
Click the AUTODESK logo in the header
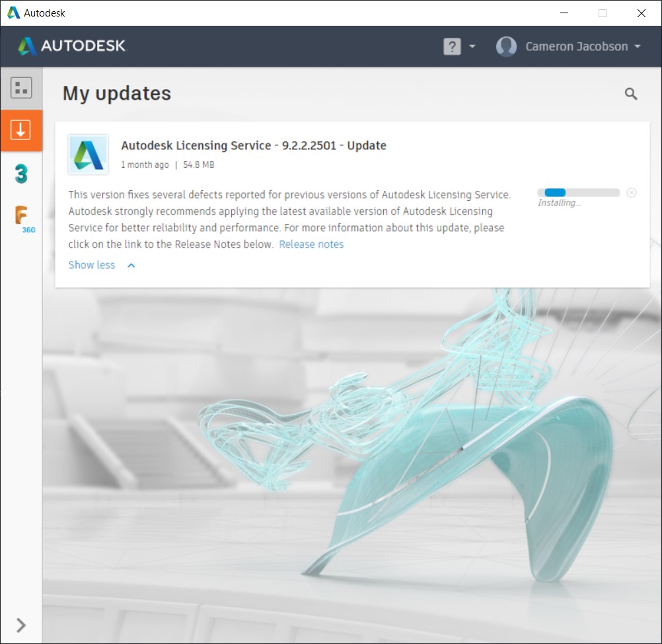[72, 46]
